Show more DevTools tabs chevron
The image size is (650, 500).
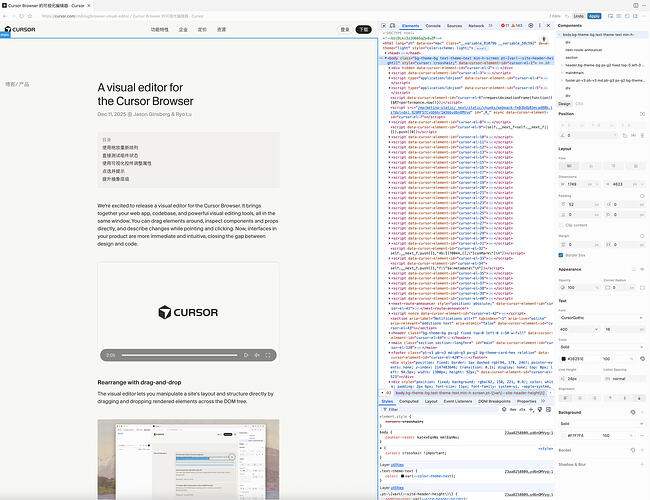(491, 26)
